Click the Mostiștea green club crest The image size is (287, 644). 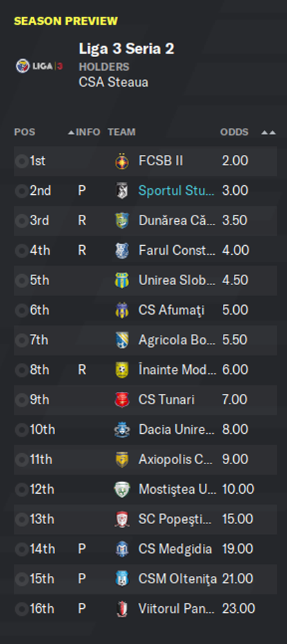[122, 490]
